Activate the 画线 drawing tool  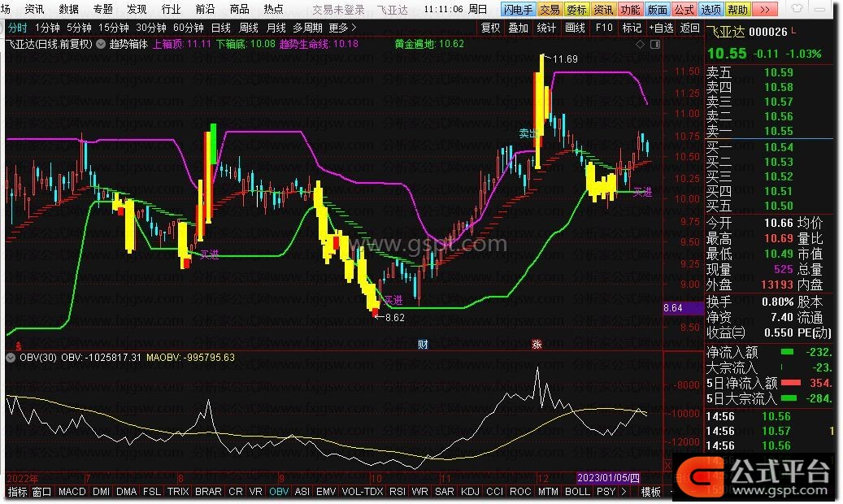[575, 28]
